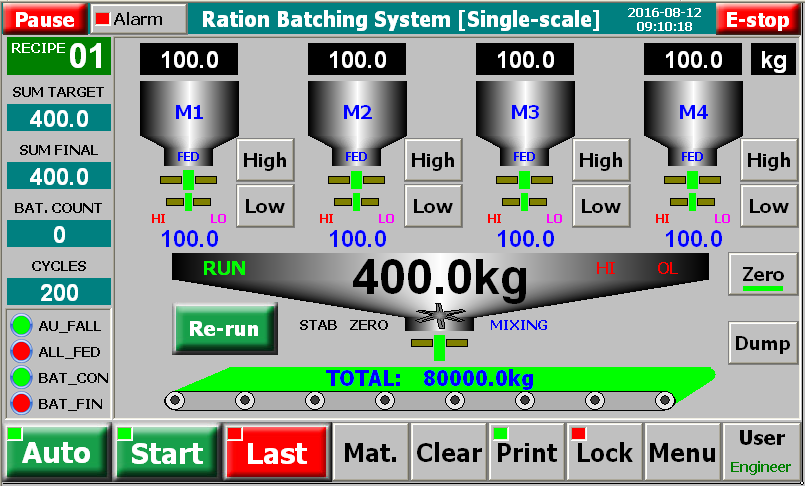The width and height of the screenshot is (805, 486).
Task: Click the 400.0kg scale weight display
Action: [439, 278]
